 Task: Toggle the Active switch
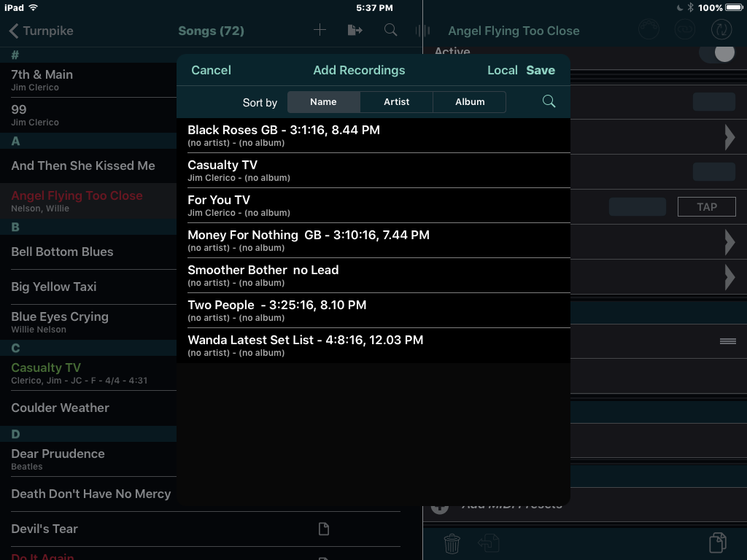pyautogui.click(x=716, y=52)
